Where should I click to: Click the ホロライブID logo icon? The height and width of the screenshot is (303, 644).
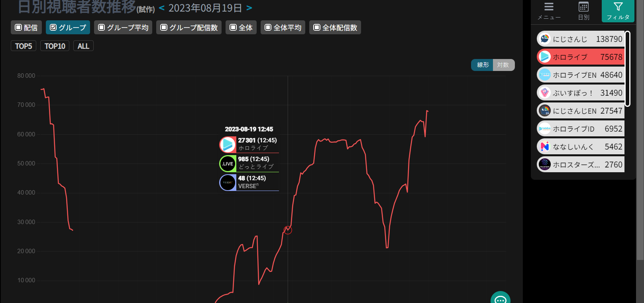pyautogui.click(x=545, y=129)
